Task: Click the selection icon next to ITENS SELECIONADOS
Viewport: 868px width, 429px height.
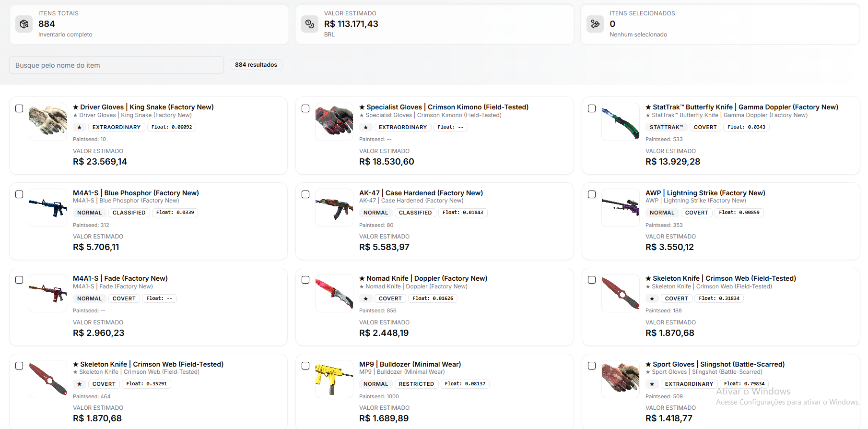Action: tap(595, 24)
